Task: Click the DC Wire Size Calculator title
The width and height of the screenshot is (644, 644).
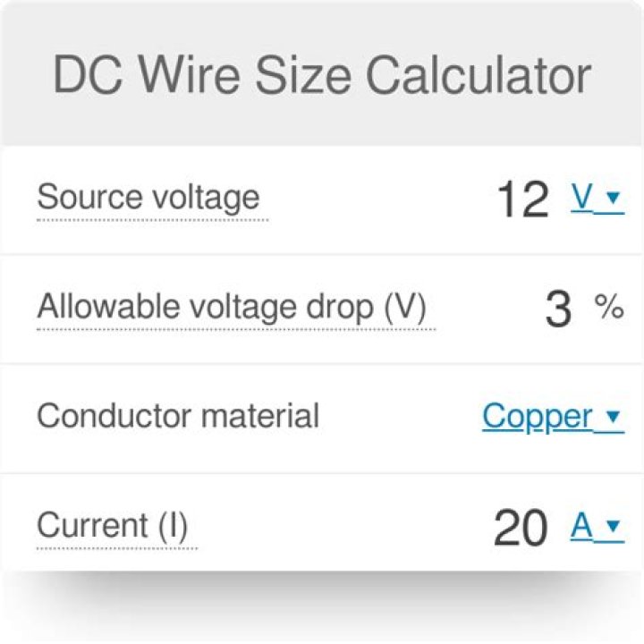Action: 322,76
